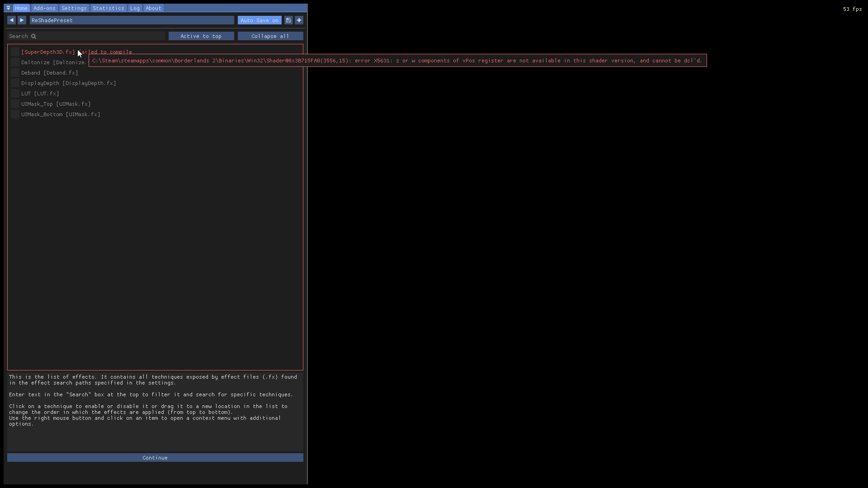Enable the UIMask_Top technique

[15, 103]
